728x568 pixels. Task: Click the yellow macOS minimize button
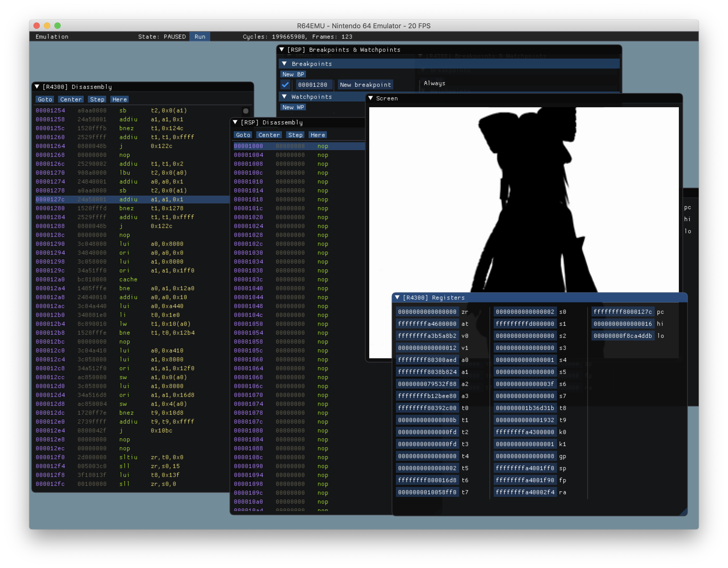[x=47, y=26]
